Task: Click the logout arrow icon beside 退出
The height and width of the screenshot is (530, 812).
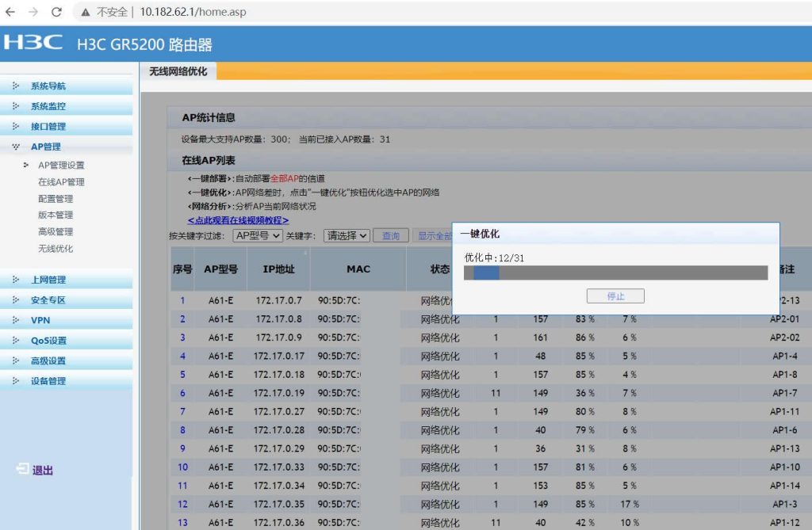Action: click(22, 468)
